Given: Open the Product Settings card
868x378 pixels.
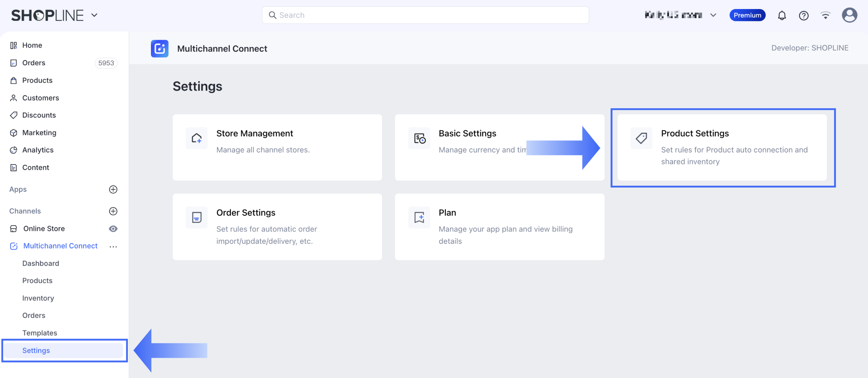Looking at the screenshot, I should 722,148.
